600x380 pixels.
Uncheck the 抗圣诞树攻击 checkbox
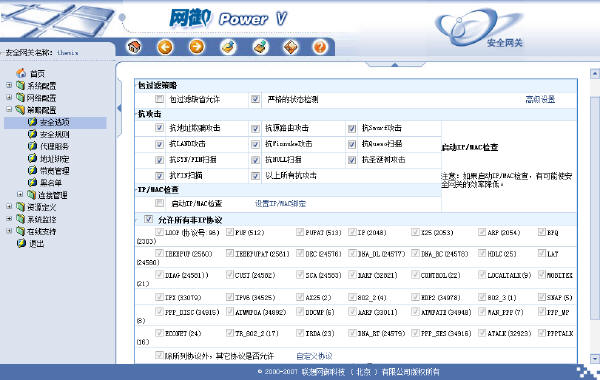pos(352,160)
